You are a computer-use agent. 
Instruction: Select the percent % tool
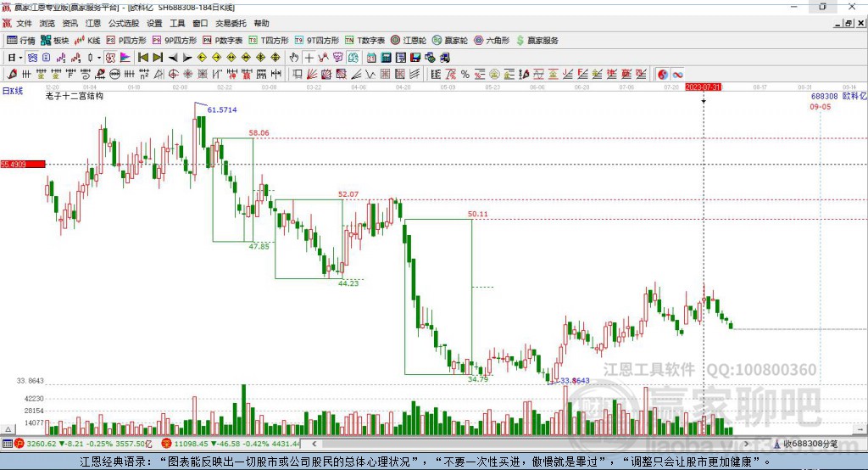pos(465,75)
